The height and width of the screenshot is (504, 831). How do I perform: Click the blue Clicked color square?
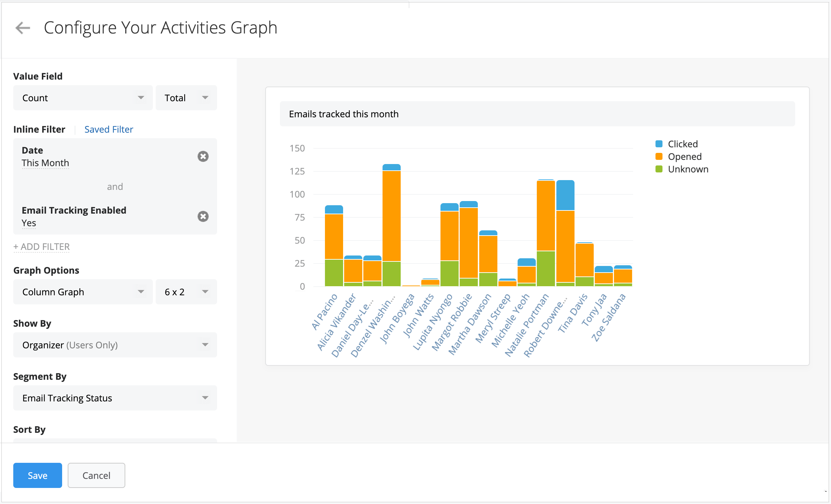(660, 144)
